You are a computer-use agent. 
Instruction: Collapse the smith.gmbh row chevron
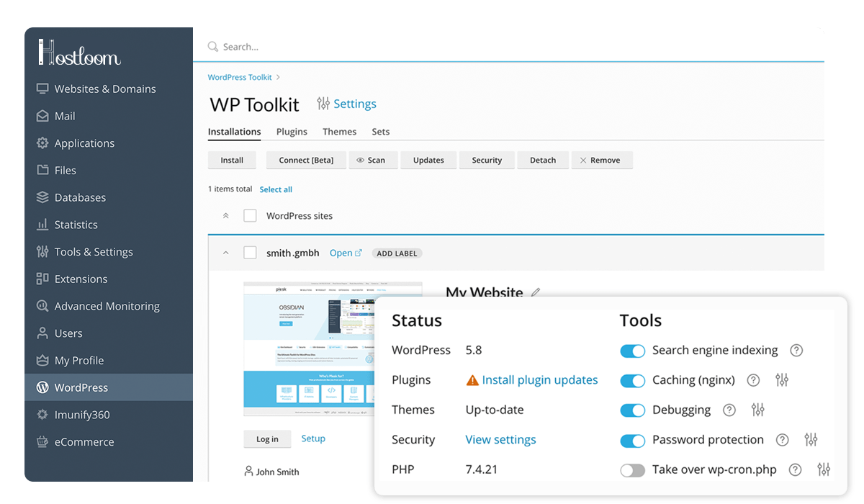[x=225, y=253]
